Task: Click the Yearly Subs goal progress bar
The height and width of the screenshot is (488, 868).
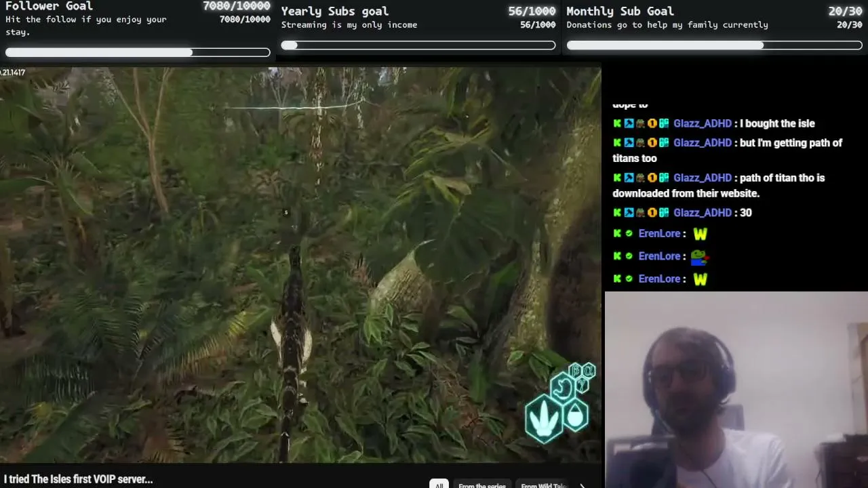Action: [x=418, y=45]
